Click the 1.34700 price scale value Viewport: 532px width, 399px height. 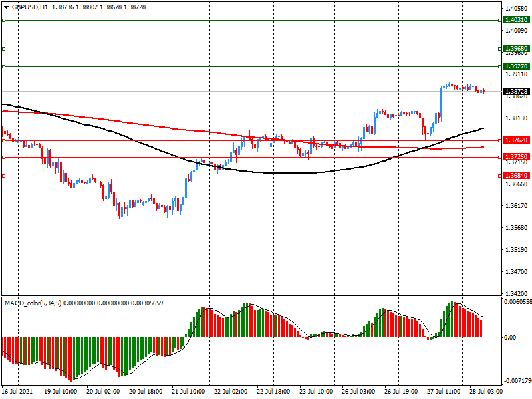517,272
